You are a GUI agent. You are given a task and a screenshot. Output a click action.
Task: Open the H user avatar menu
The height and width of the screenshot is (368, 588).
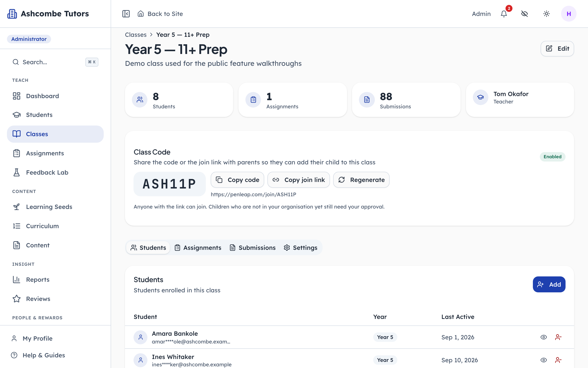[x=569, y=14]
